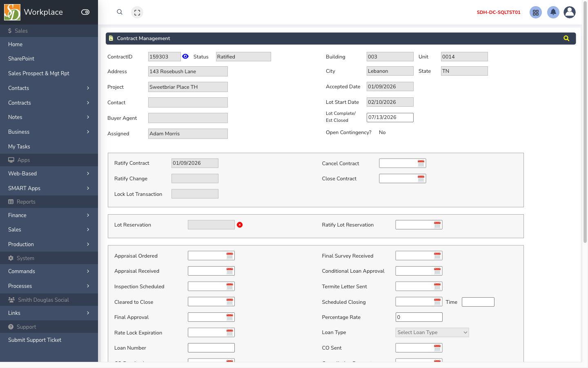Viewport: 588px width, 368px height.
Task: Open the search magnifier in top bar
Action: [120, 12]
